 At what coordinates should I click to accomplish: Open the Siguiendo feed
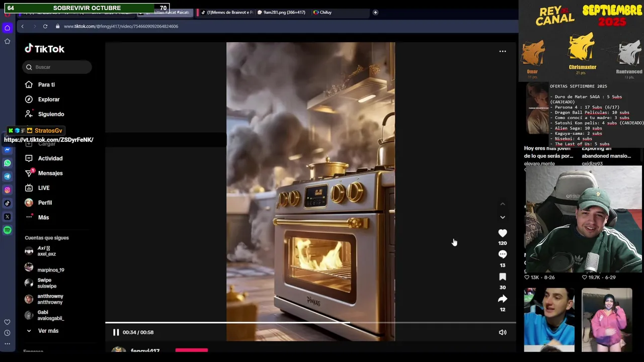point(45,114)
